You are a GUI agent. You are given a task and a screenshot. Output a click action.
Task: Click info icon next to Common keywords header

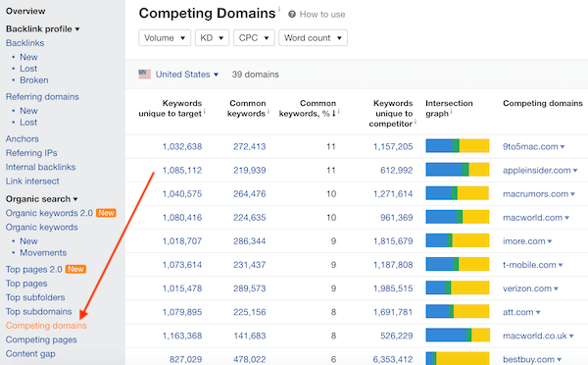[269, 112]
